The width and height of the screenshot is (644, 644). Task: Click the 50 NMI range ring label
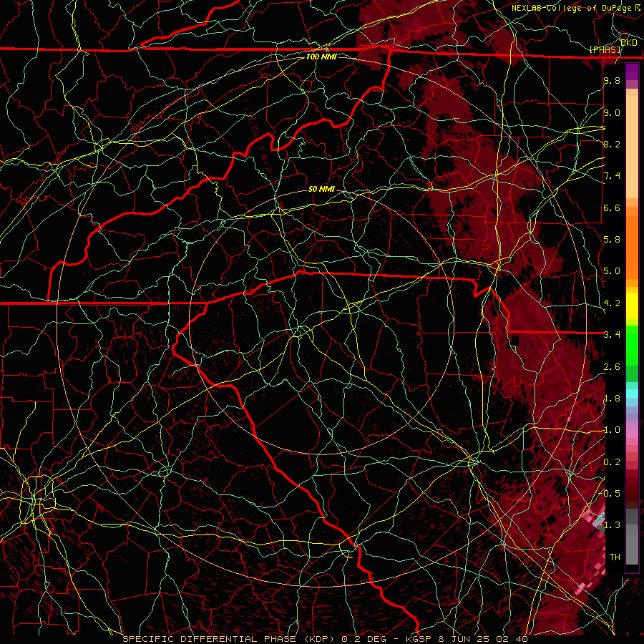pyautogui.click(x=321, y=189)
